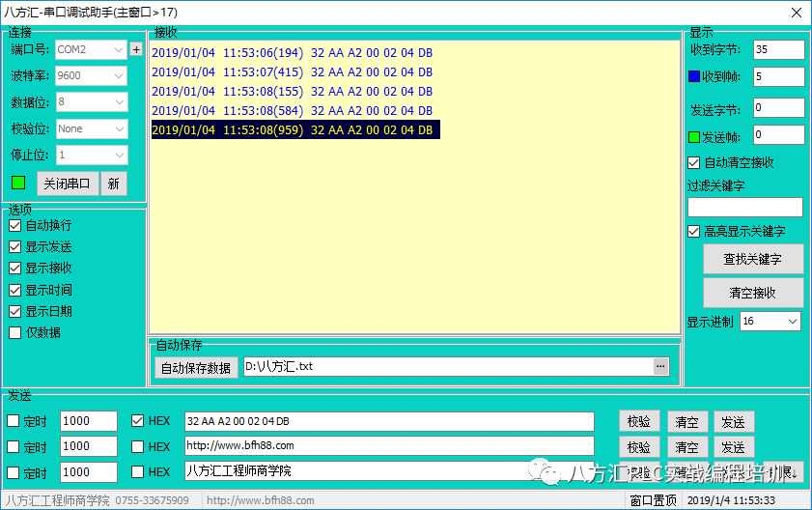Image resolution: width=812 pixels, height=510 pixels.
Task: Toggle the 自动换行 checkbox
Action: [14, 225]
